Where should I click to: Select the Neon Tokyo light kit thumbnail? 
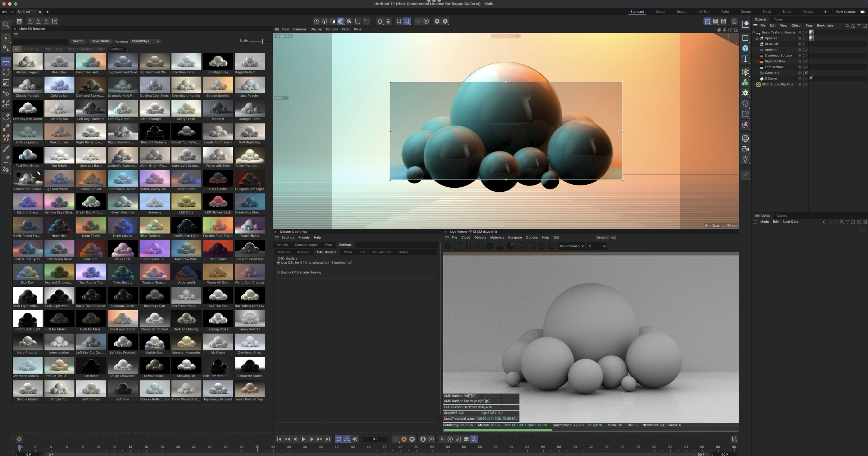click(91, 226)
